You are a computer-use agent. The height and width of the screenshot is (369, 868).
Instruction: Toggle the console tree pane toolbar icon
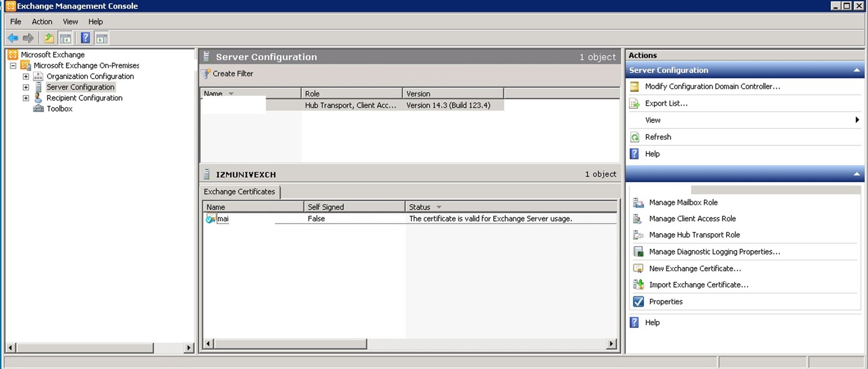(65, 38)
